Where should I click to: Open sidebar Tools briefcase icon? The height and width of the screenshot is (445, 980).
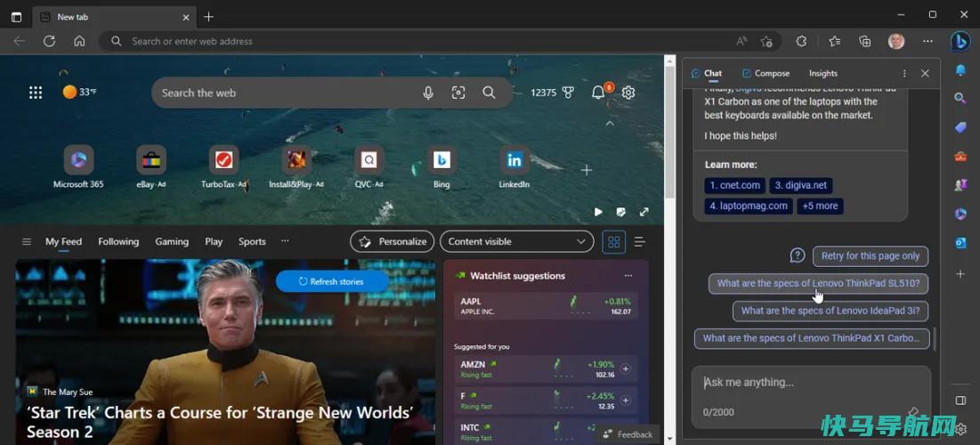pos(960,157)
